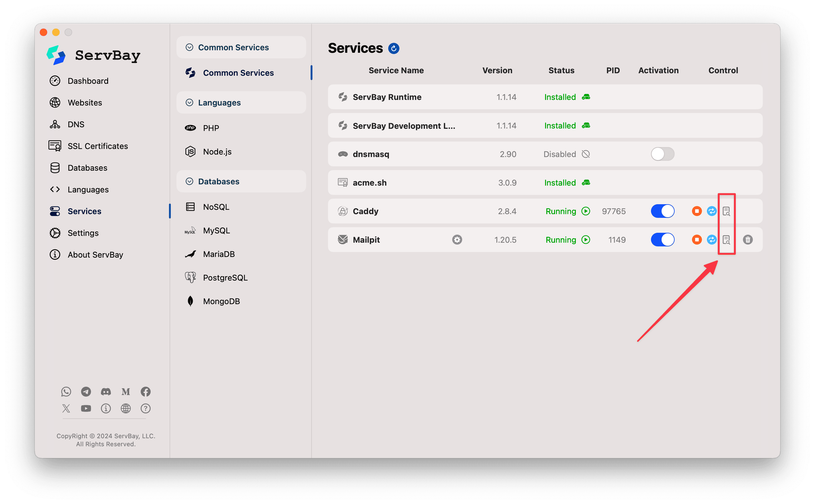Open ServBay website via globe link

126,408
